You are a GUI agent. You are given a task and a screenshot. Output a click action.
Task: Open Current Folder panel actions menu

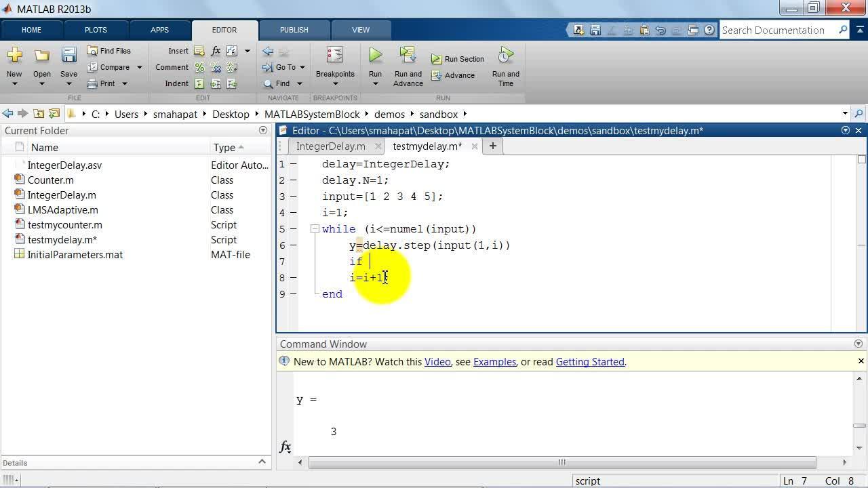coord(263,130)
